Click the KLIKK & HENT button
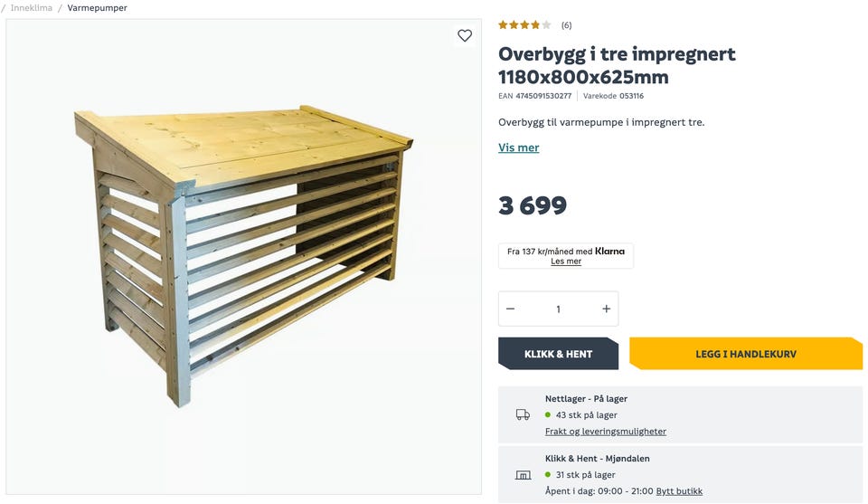This screenshot has height=504, width=868. (558, 354)
